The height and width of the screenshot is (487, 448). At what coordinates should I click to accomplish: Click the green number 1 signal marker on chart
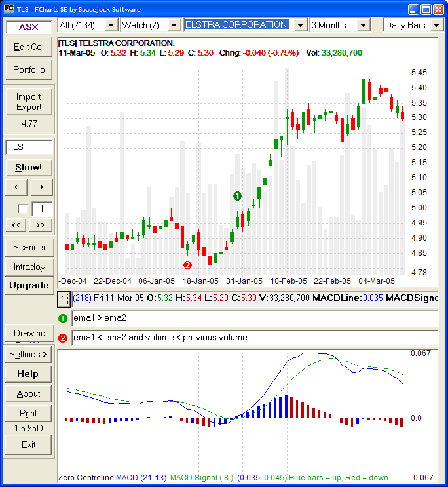coord(237,196)
